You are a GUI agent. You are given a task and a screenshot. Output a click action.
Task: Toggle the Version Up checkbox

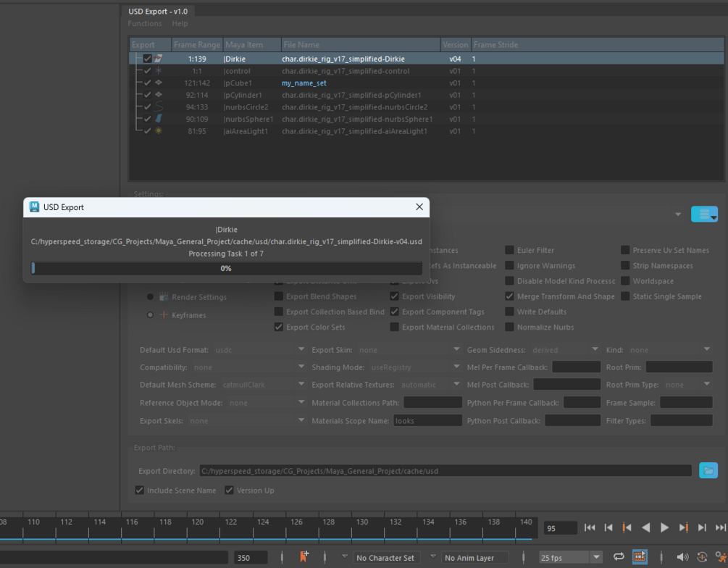[x=229, y=490]
